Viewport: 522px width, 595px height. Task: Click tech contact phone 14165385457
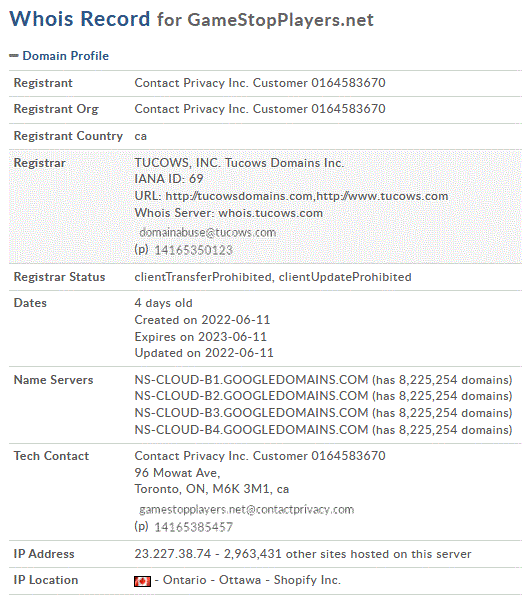point(193,527)
